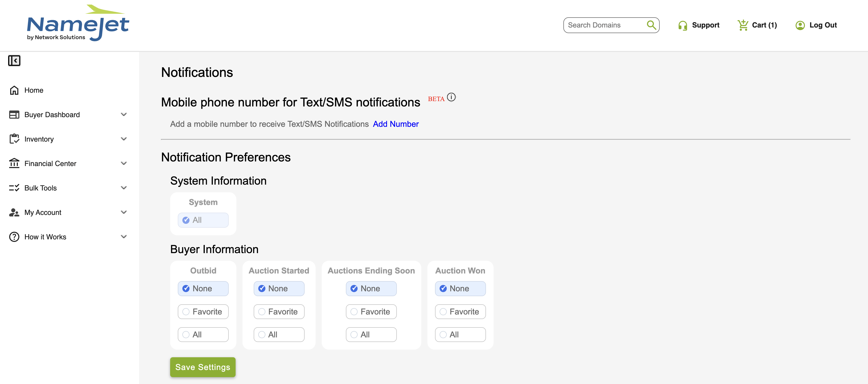
Task: Click the search magnifier icon
Action: tap(651, 25)
